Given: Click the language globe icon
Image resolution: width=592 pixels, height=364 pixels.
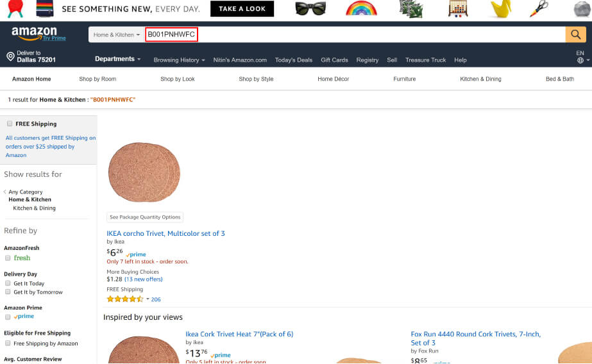Looking at the screenshot, I should click(580, 60).
